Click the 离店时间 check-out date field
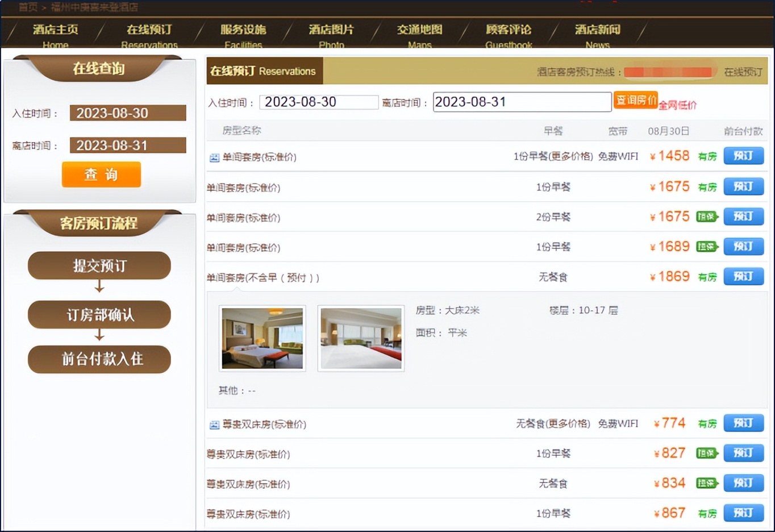The height and width of the screenshot is (532, 775). click(522, 102)
